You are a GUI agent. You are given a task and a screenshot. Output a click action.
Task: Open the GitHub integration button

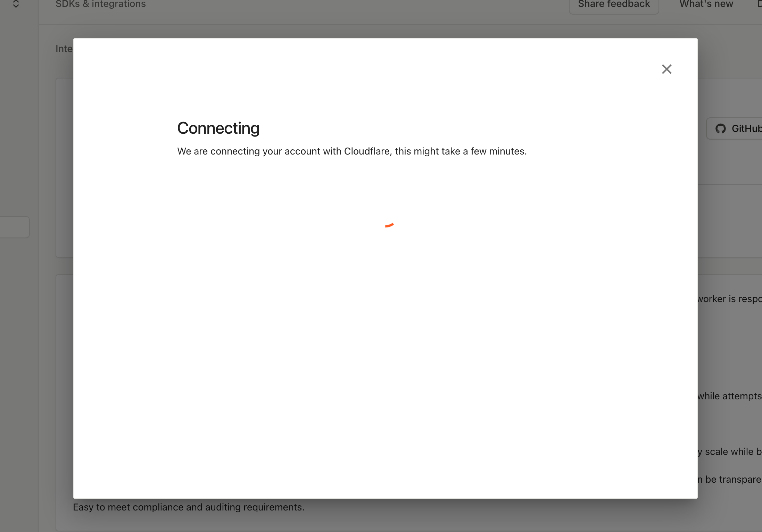tap(735, 128)
